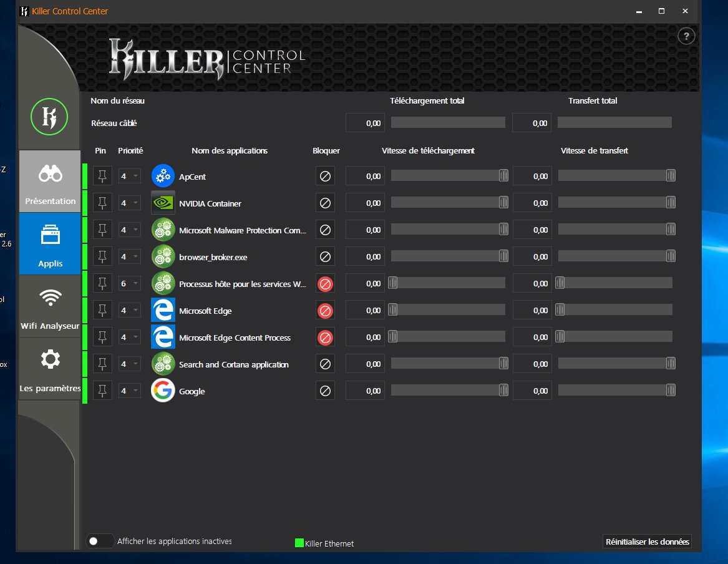Viewport: 728px width, 564px height.
Task: Toggle Afficher les applications inactives switch
Action: tap(100, 542)
